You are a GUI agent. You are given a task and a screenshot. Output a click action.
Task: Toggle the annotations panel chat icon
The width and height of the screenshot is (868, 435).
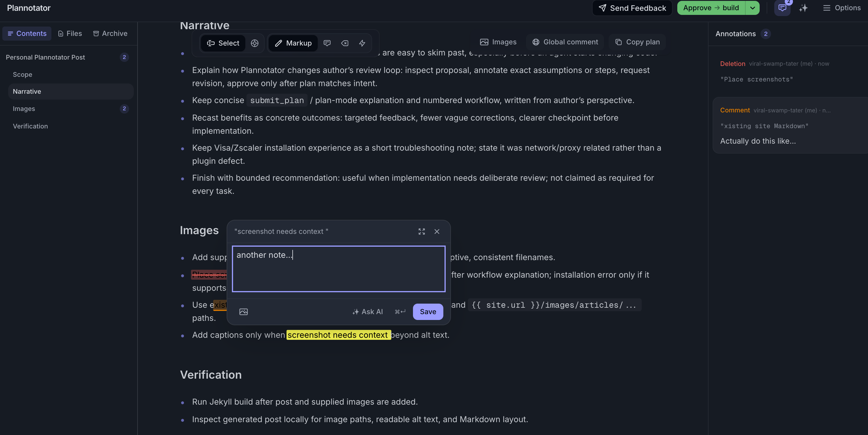click(x=782, y=8)
